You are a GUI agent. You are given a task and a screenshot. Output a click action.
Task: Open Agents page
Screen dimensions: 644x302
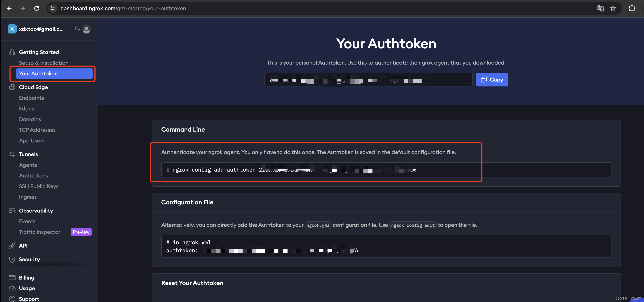[x=28, y=165]
